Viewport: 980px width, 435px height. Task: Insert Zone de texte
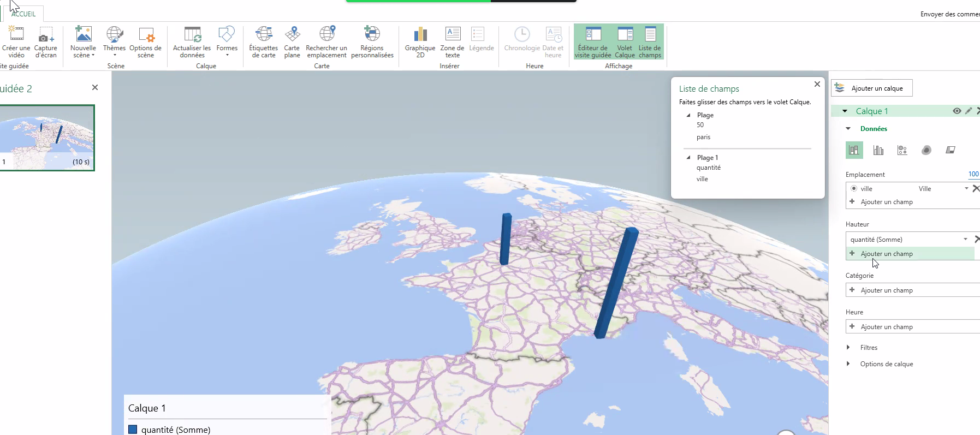(453, 42)
